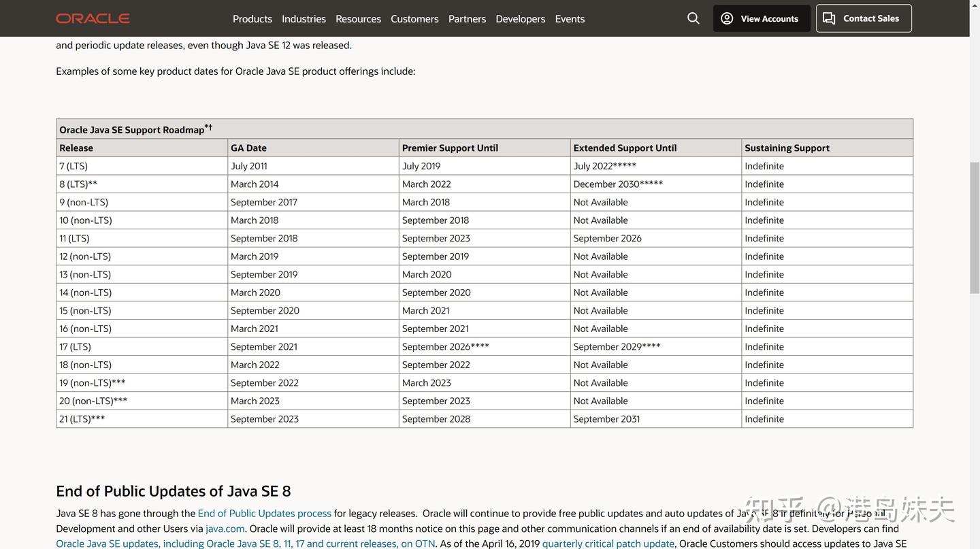Viewport: 980px width, 549px height.
Task: Open Oracle Java SE updates on OTN link
Action: point(245,544)
